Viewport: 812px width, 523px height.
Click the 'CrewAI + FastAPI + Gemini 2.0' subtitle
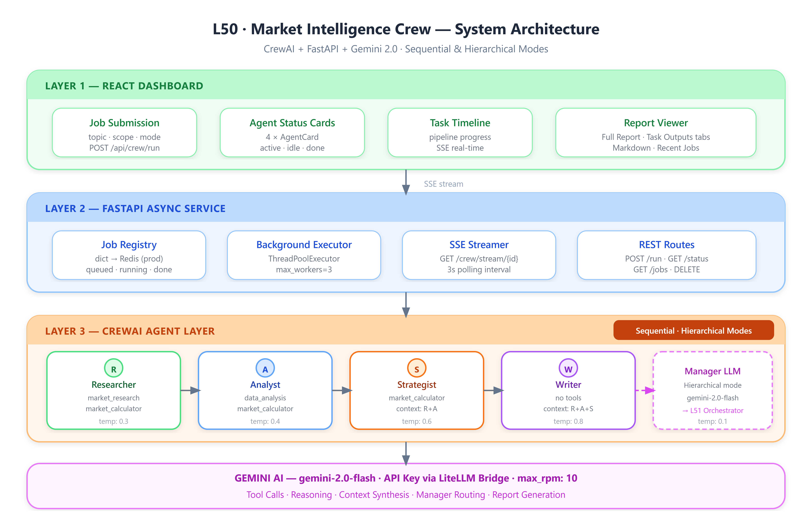(x=406, y=49)
